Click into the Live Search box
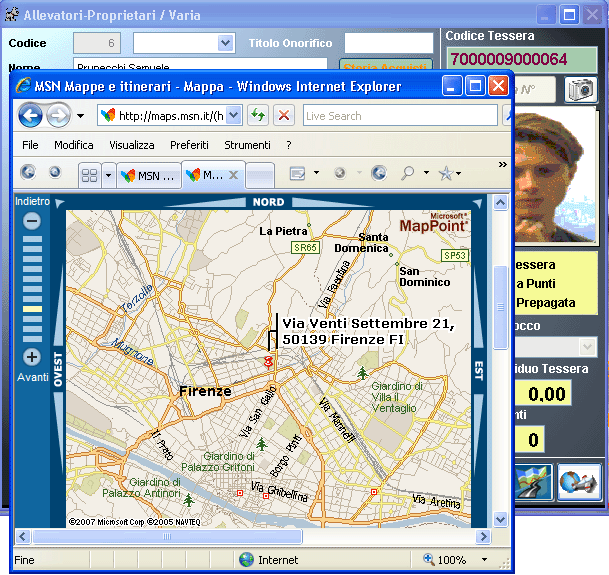 (x=400, y=115)
